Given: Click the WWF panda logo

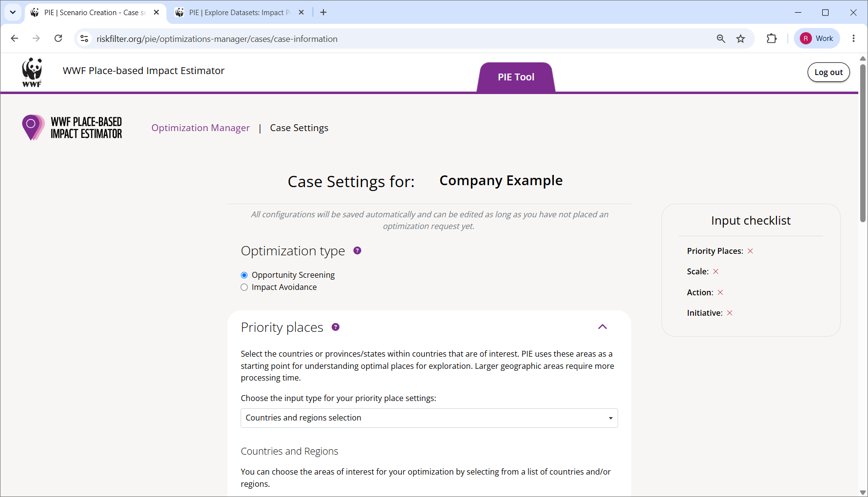Looking at the screenshot, I should 32,72.
